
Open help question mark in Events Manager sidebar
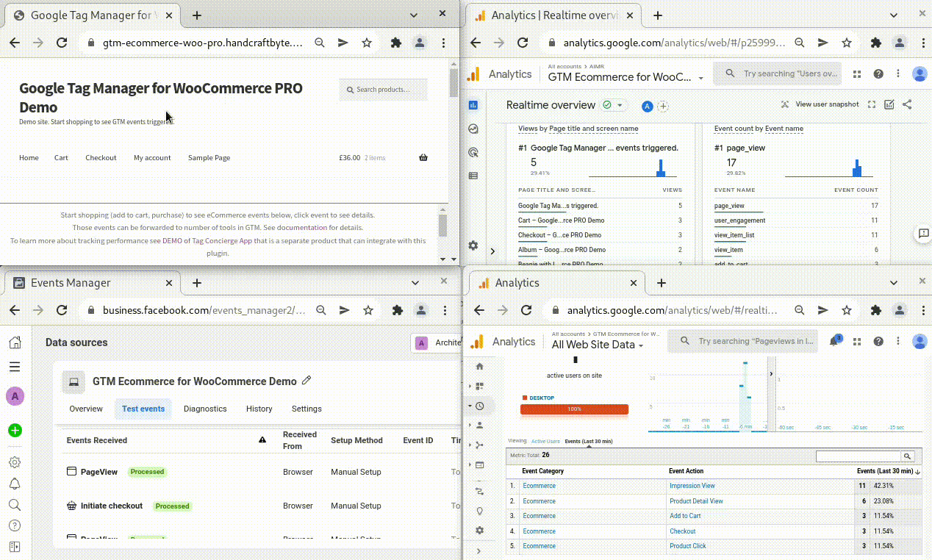15,525
